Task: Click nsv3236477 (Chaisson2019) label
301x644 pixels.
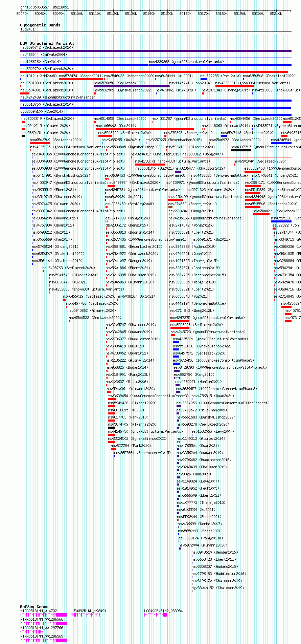Action: [x=200, y=169]
